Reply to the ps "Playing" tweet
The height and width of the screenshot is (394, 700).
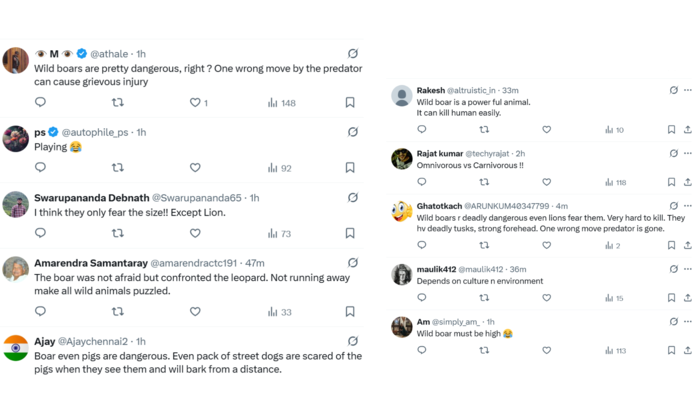pos(40,167)
